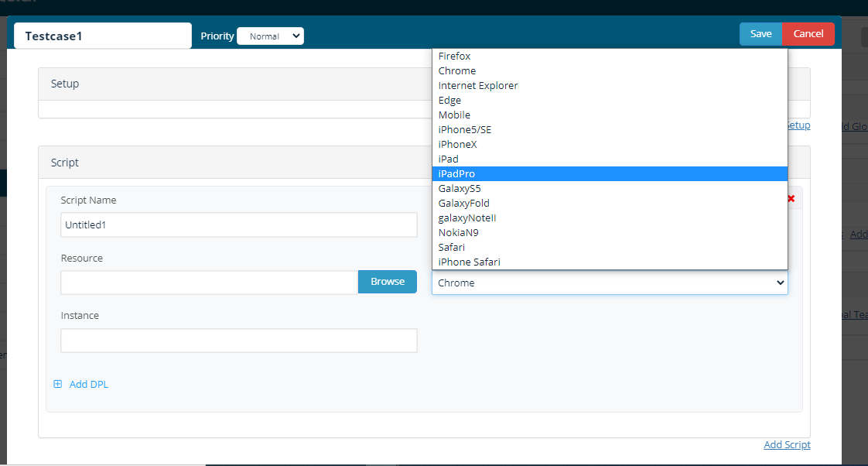Click the Add DPL link
This screenshot has height=466, width=868.
[x=88, y=384]
